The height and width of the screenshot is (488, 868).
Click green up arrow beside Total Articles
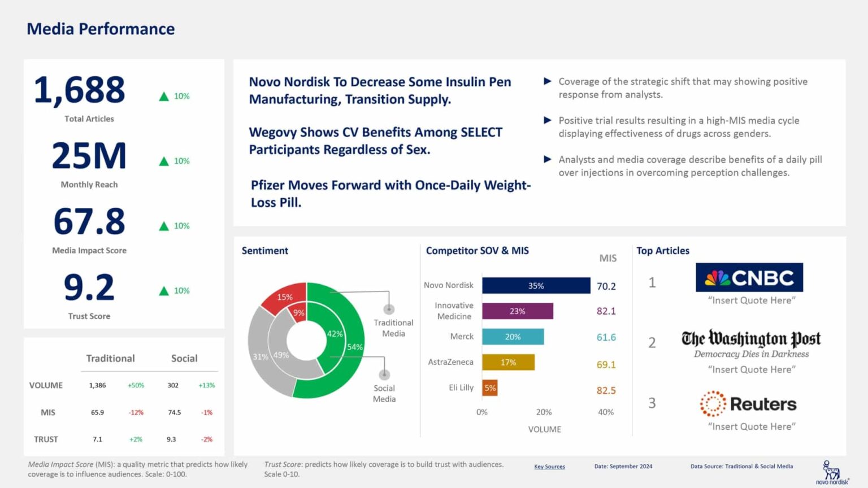pos(164,97)
